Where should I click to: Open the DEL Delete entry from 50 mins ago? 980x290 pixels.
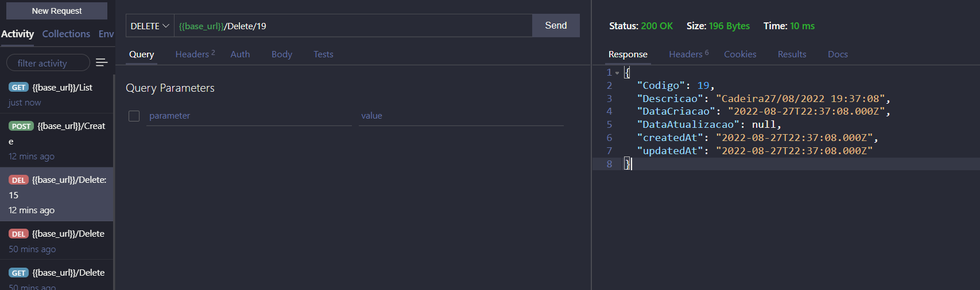[57, 241]
